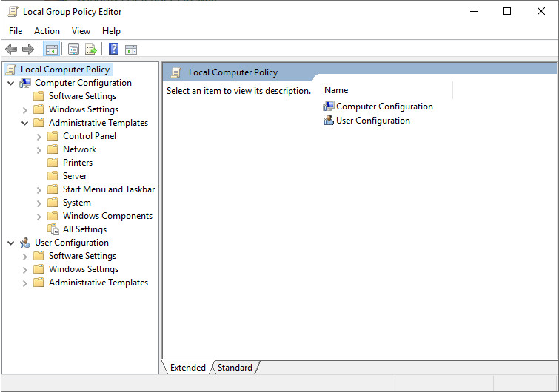Expand the Windows Components node
This screenshot has width=559, height=392.
pos(39,216)
